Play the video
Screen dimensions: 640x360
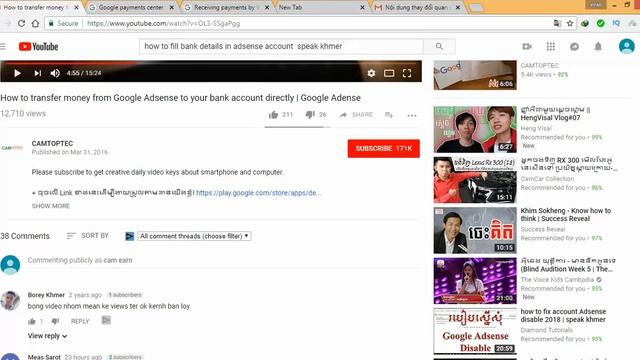click(17, 73)
